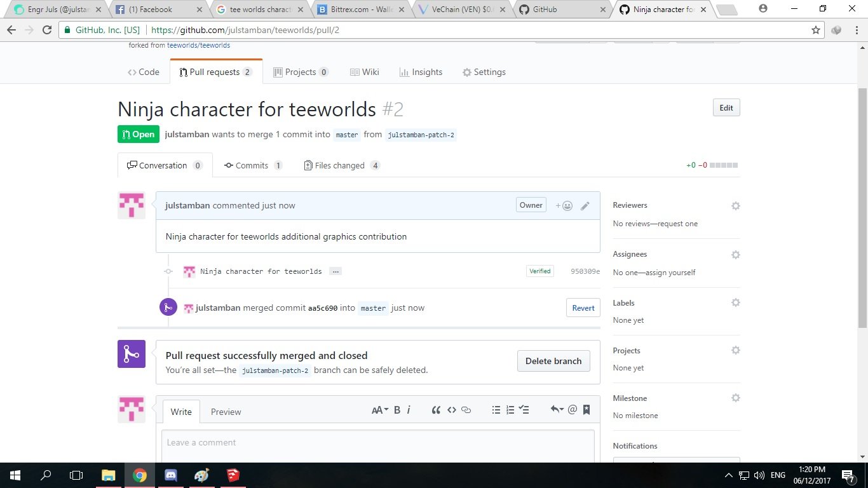Open the Assignees gear menu
Screen dimensions: 868x488
(x=735, y=255)
